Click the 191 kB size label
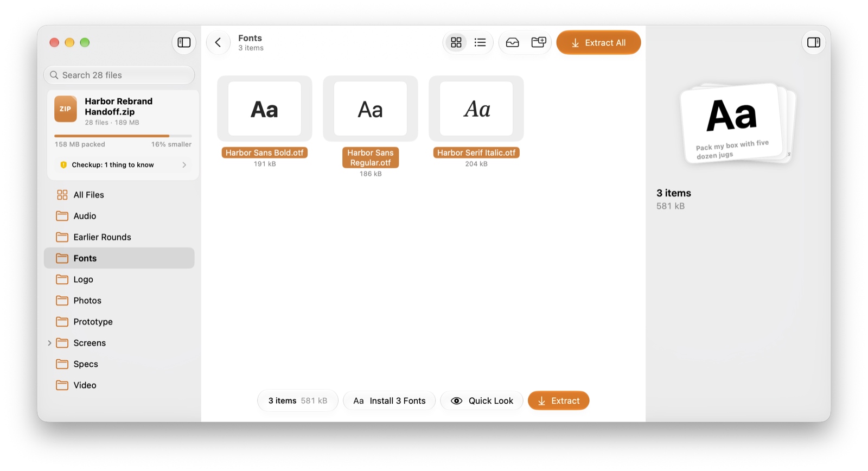 coord(265,164)
